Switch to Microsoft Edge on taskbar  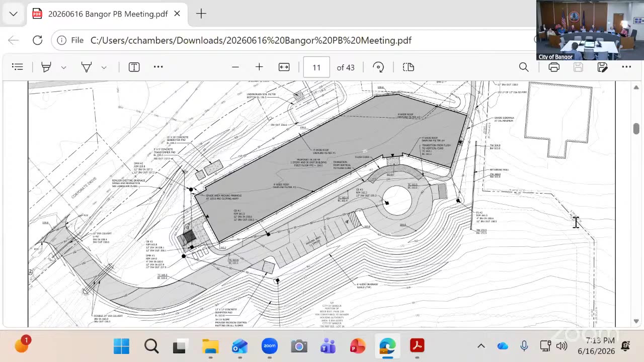[387, 346]
